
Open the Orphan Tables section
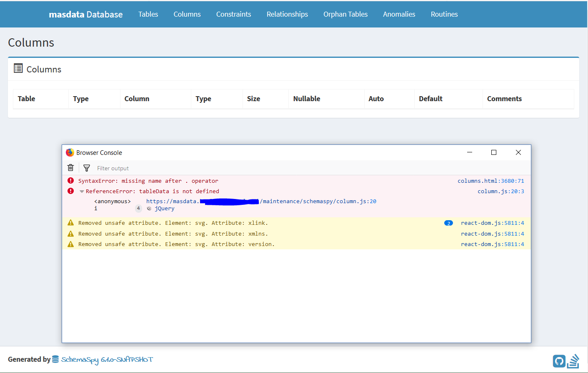(x=345, y=14)
